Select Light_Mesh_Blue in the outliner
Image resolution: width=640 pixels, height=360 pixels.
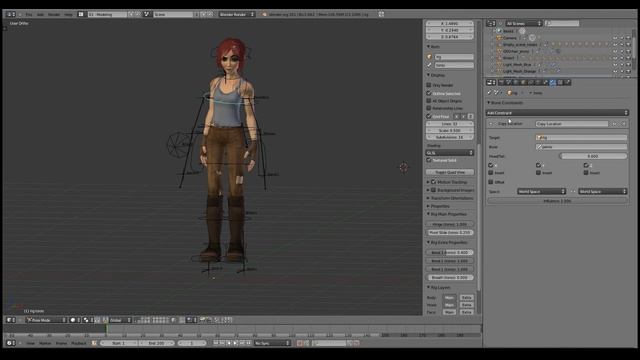[517, 65]
